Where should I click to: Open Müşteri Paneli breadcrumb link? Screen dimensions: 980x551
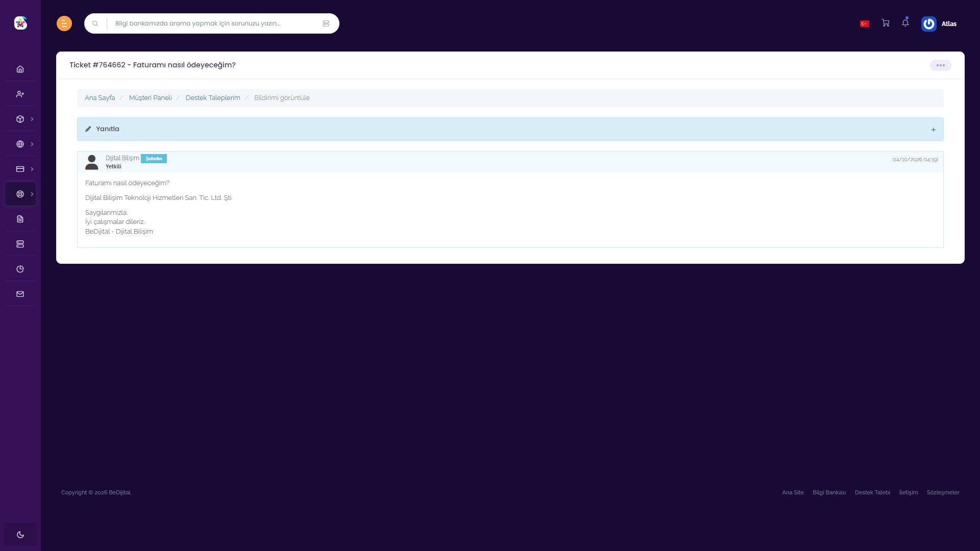150,98
